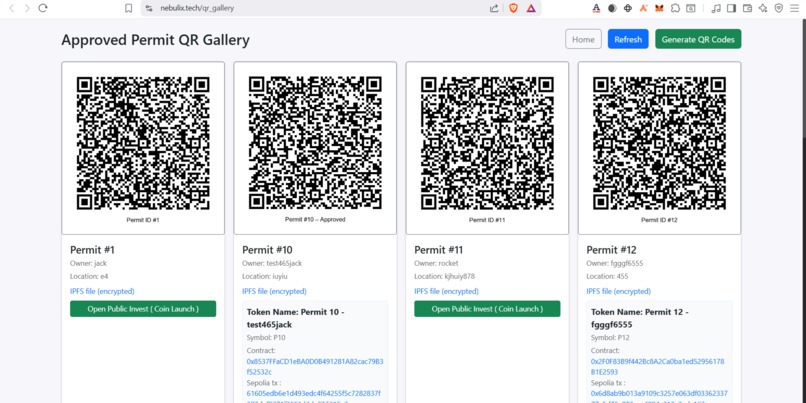This screenshot has height=403, width=806.
Task: Click 'Token Name: Permit 10 - test465jack' text
Action: pos(296,318)
